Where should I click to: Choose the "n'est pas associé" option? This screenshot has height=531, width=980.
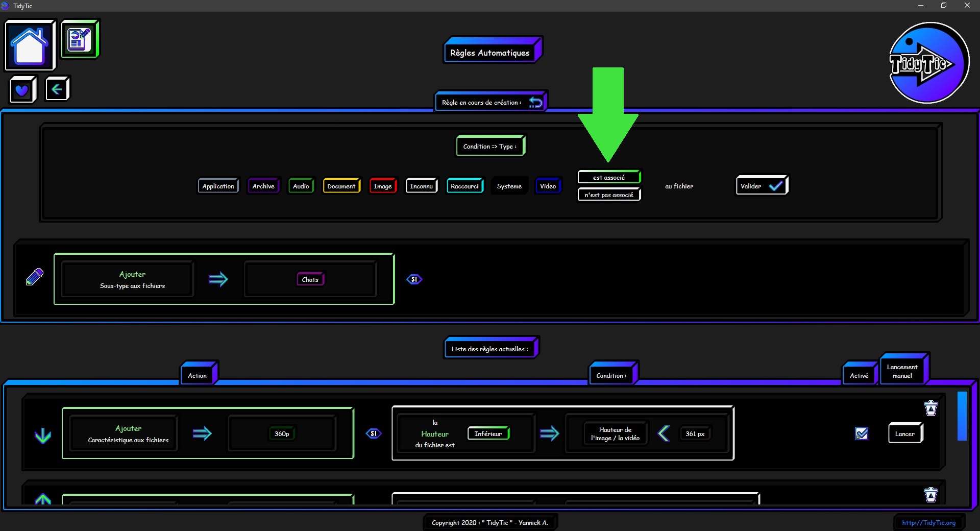[x=608, y=195]
